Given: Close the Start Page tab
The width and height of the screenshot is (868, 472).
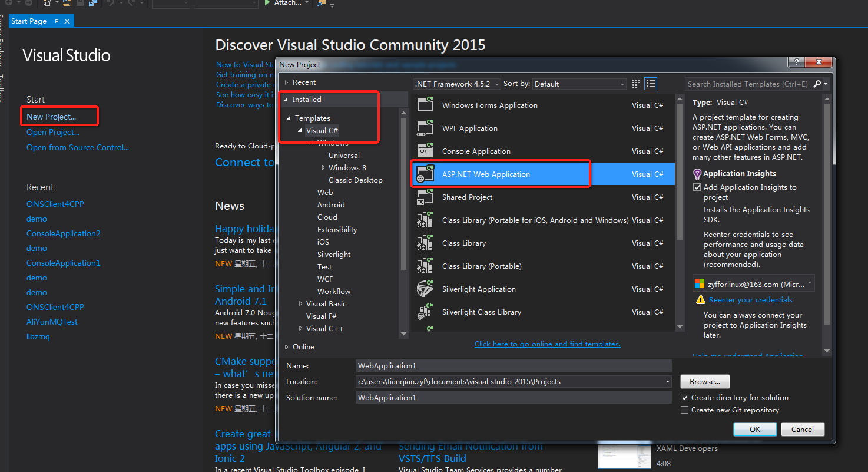Looking at the screenshot, I should point(67,21).
